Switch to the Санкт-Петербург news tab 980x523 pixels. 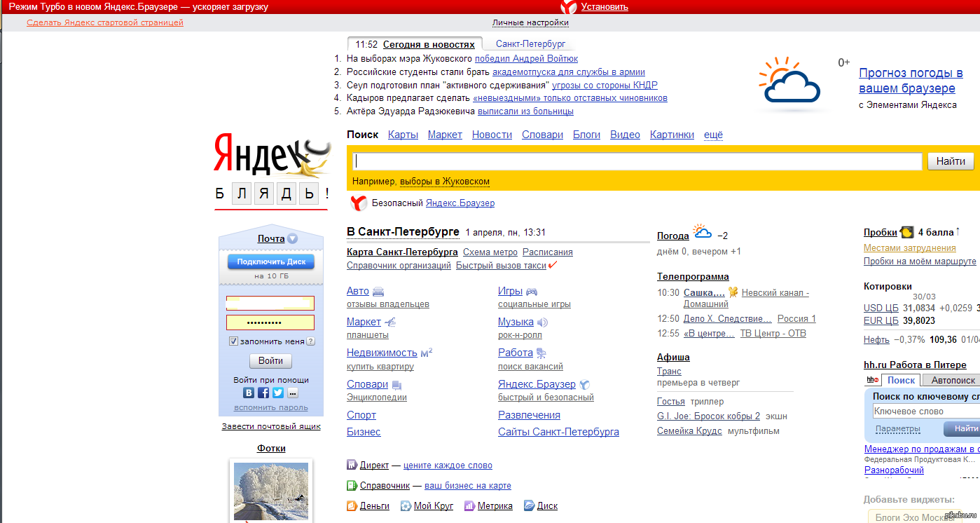tap(530, 44)
